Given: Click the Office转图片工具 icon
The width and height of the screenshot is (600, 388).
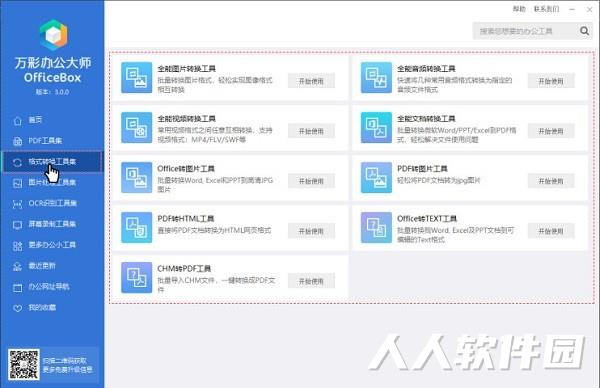Looking at the screenshot, I should [137, 178].
